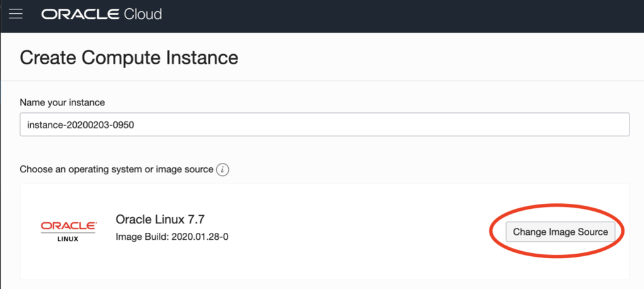Click 'instance-20200203-0950' text in the name field

coord(81,125)
